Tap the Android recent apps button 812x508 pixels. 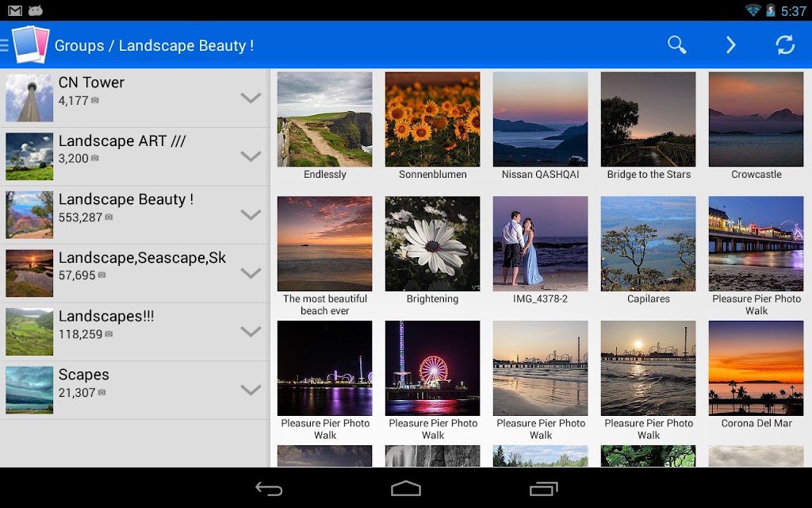(x=543, y=488)
